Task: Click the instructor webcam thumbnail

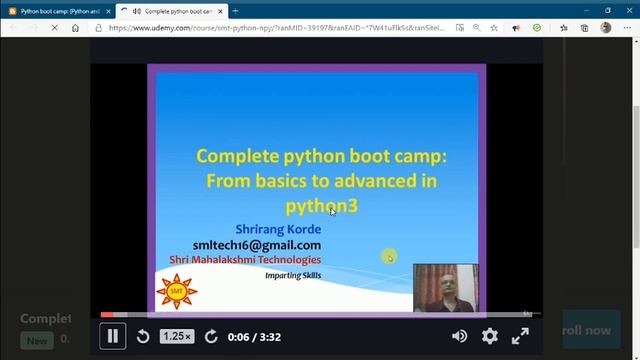Action: click(x=446, y=288)
